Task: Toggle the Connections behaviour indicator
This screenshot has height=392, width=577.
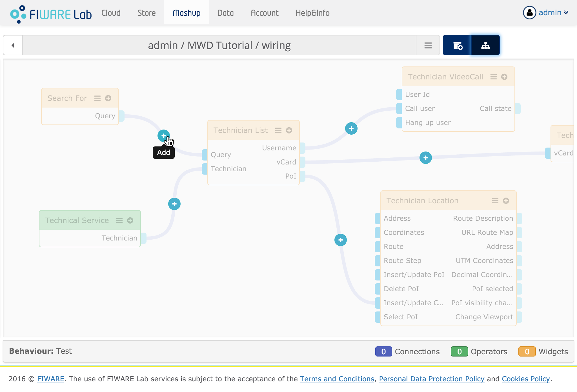Action: (383, 351)
